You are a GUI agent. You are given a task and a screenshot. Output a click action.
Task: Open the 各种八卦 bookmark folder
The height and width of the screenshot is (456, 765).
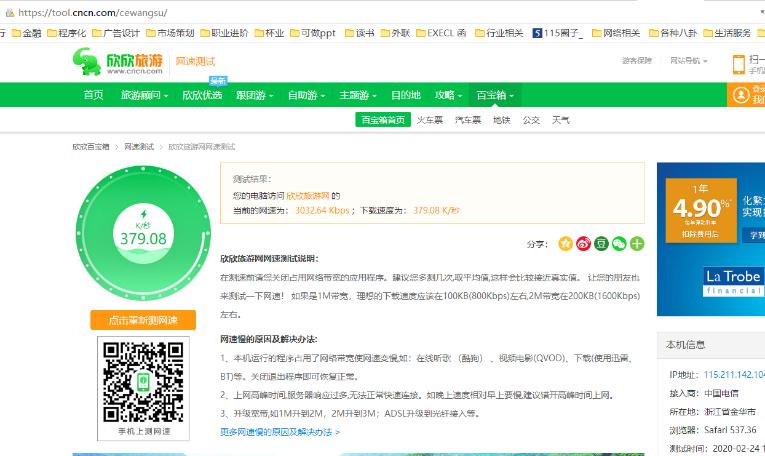tap(673, 33)
